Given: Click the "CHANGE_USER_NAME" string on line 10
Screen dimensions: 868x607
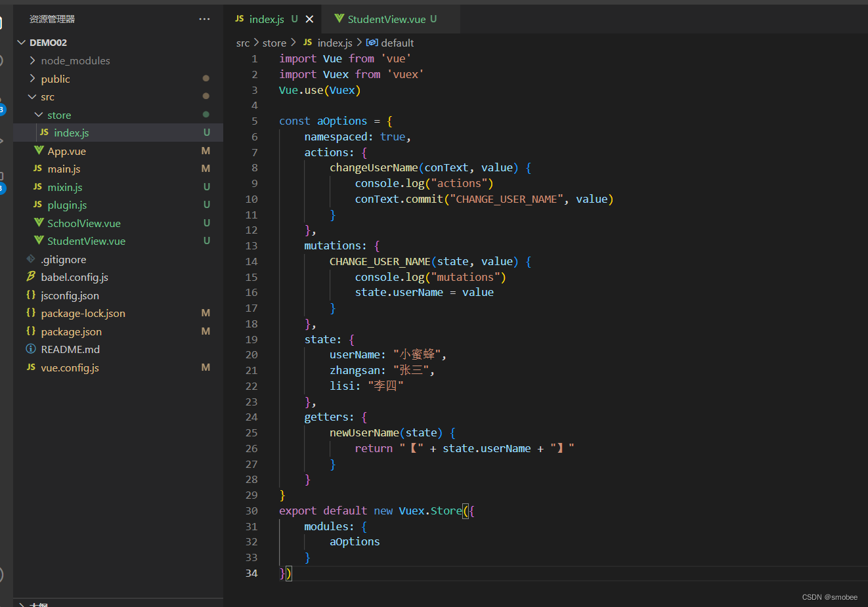Looking at the screenshot, I should (507, 199).
